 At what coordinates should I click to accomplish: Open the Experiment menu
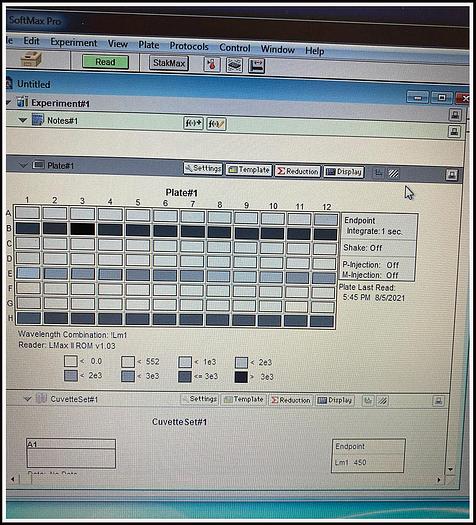click(74, 43)
